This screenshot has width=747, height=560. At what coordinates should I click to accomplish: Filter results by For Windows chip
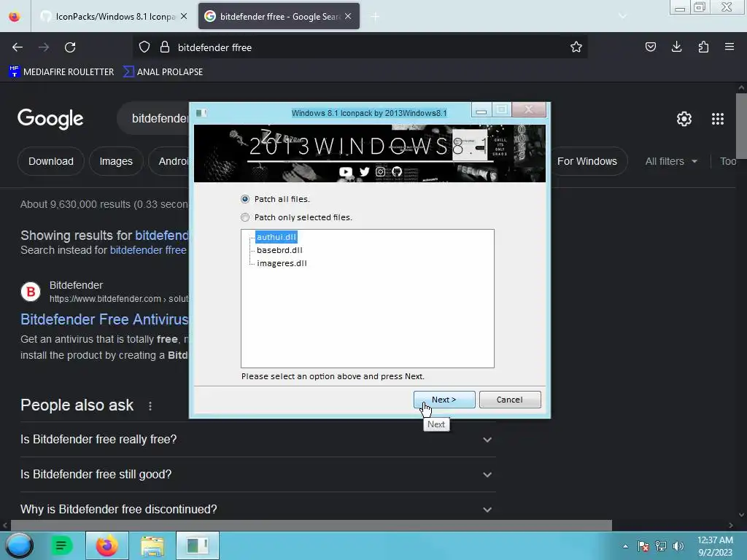point(587,161)
